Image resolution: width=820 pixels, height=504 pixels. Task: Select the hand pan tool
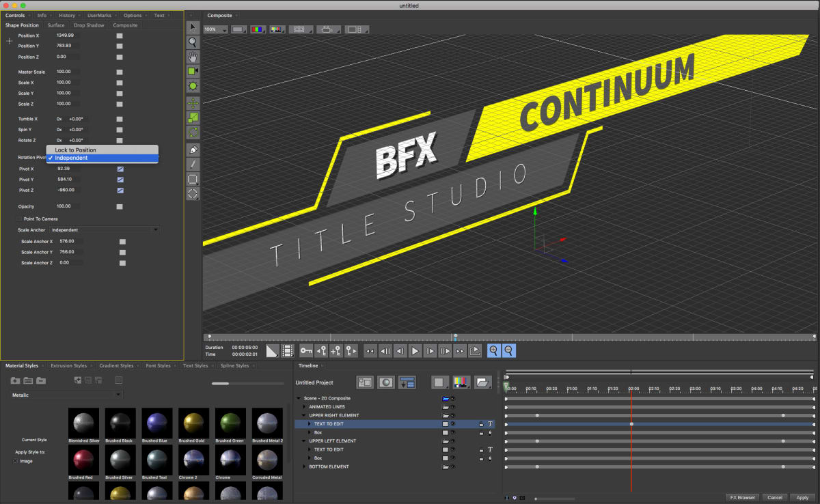tap(193, 56)
